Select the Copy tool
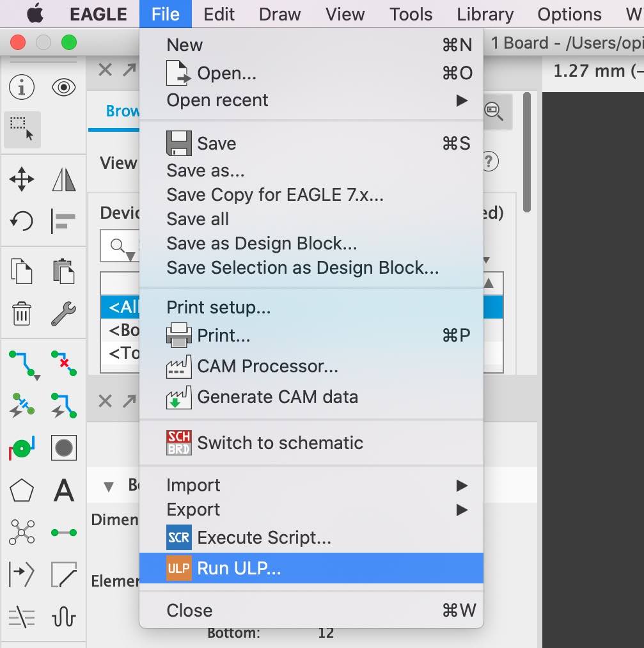This screenshot has height=648, width=644. pos(22,271)
